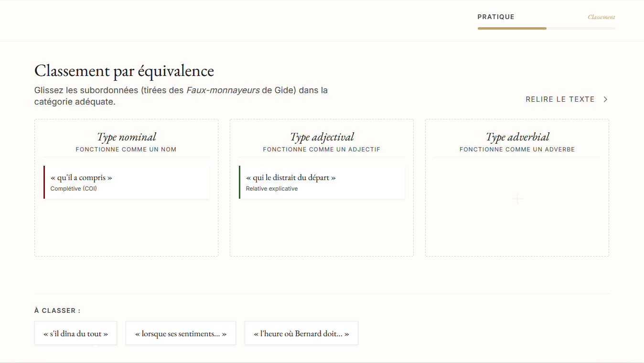The width and height of the screenshot is (644, 363).
Task: Click the Classement par équivalence heading
Action: (124, 71)
